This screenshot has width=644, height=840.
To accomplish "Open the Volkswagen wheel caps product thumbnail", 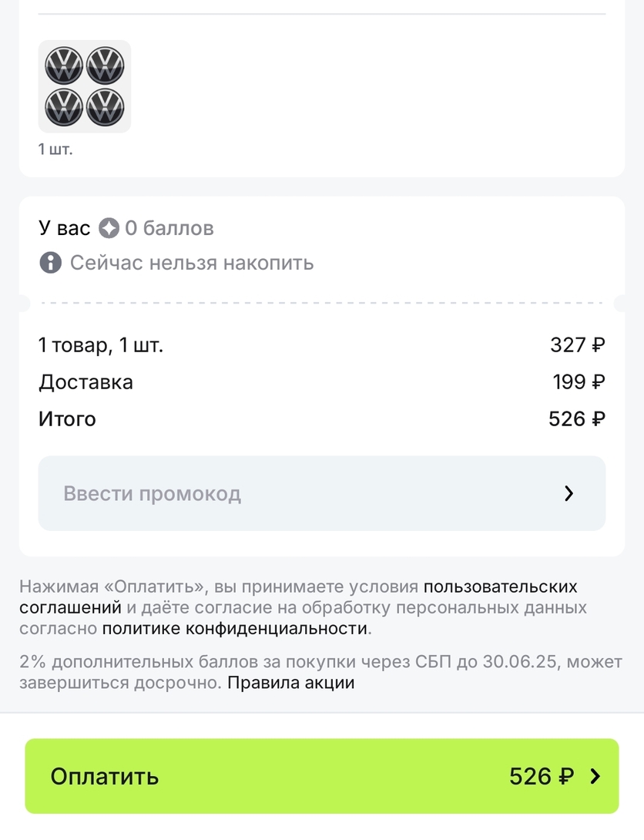I will (x=85, y=86).
